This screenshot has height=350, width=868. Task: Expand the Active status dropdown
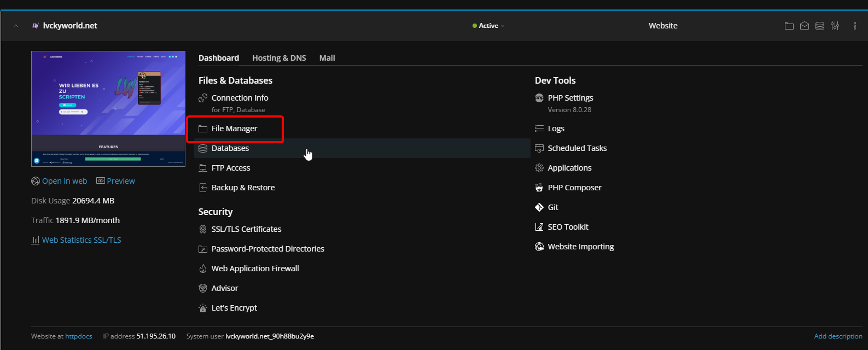point(488,26)
